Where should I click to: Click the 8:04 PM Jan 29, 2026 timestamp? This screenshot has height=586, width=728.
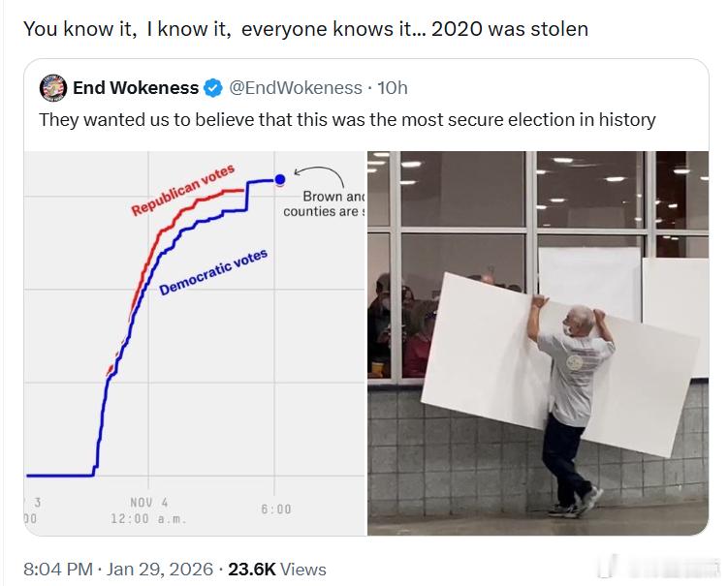click(119, 570)
